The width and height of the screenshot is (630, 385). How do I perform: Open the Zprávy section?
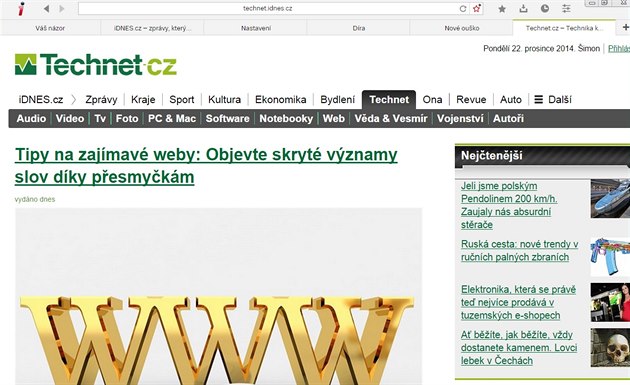pyautogui.click(x=101, y=100)
